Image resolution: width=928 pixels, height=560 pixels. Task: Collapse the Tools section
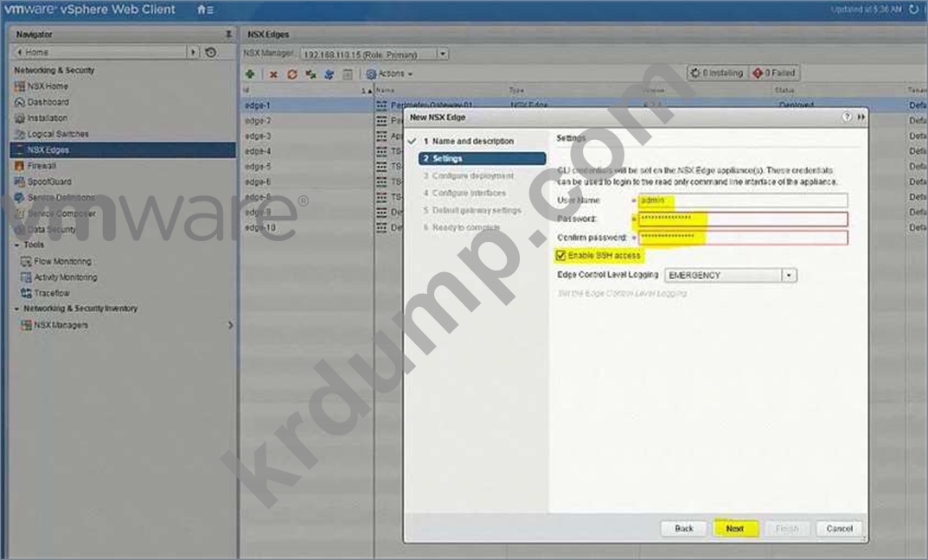16,245
